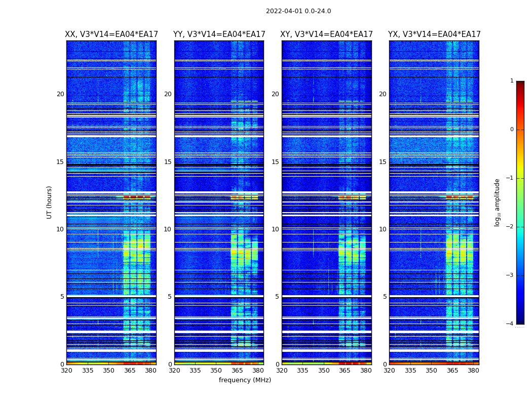Click the frequency (MHz) axis label
Screen dimensions: 532x405
click(x=245, y=380)
